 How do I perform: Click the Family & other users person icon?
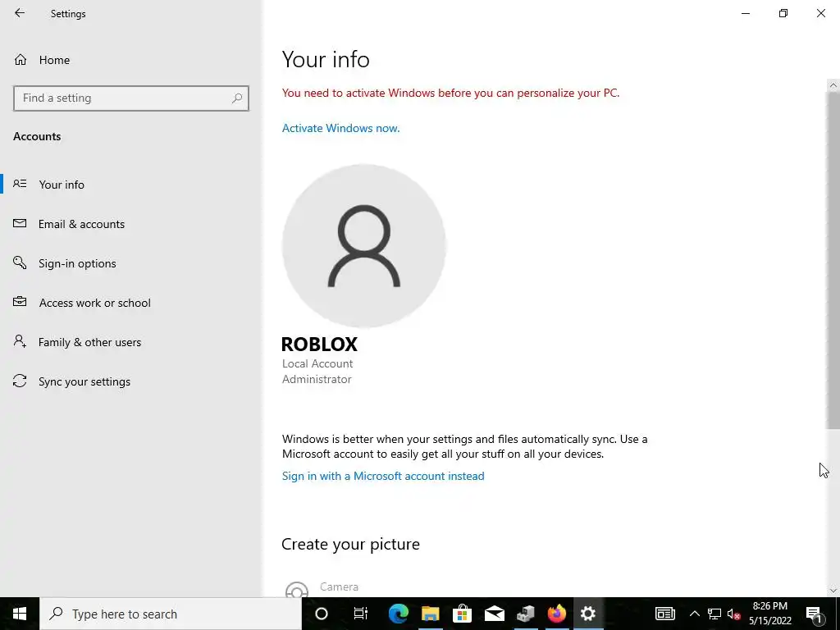tap(20, 341)
